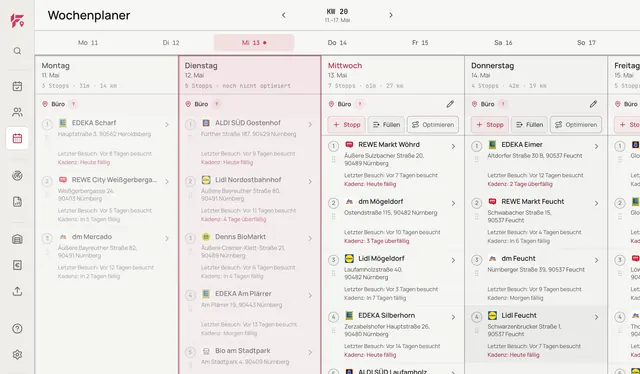Screen dimensions: 640x374
Task: Select the active week planner calendar icon
Action: (17, 138)
